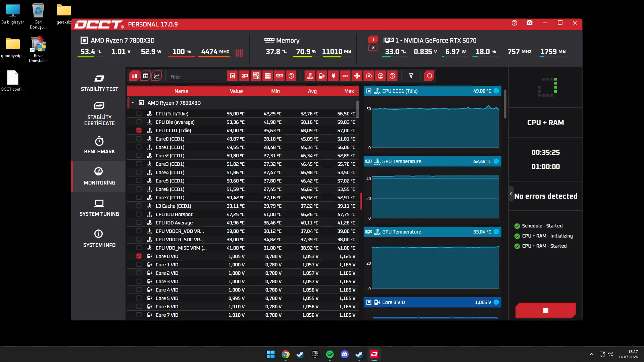Open Epic Games Launcher from the taskbar

click(315, 354)
